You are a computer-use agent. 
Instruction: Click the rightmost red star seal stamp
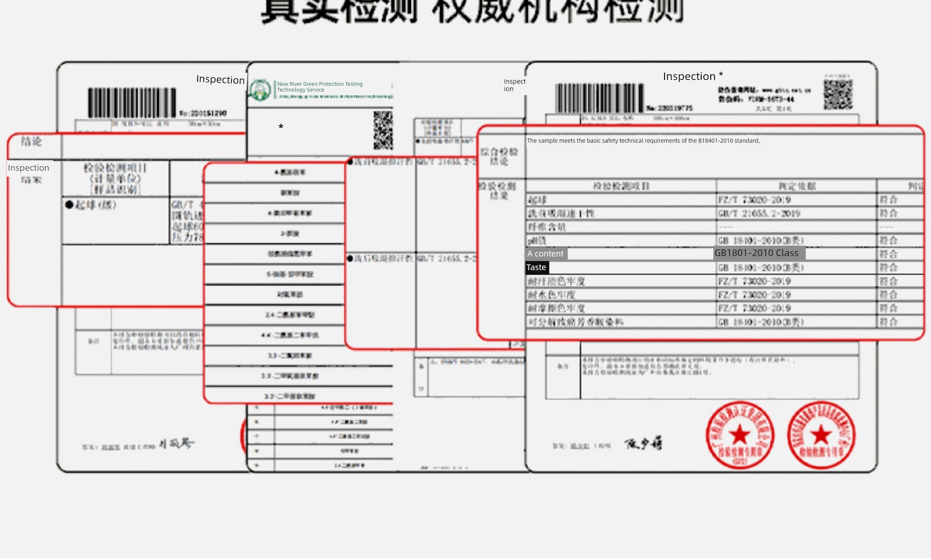(821, 435)
